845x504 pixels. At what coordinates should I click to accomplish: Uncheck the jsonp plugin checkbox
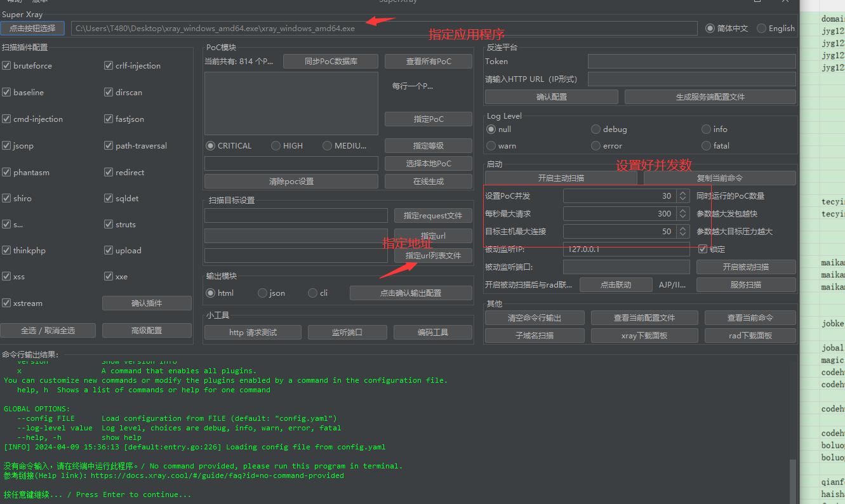(x=6, y=145)
